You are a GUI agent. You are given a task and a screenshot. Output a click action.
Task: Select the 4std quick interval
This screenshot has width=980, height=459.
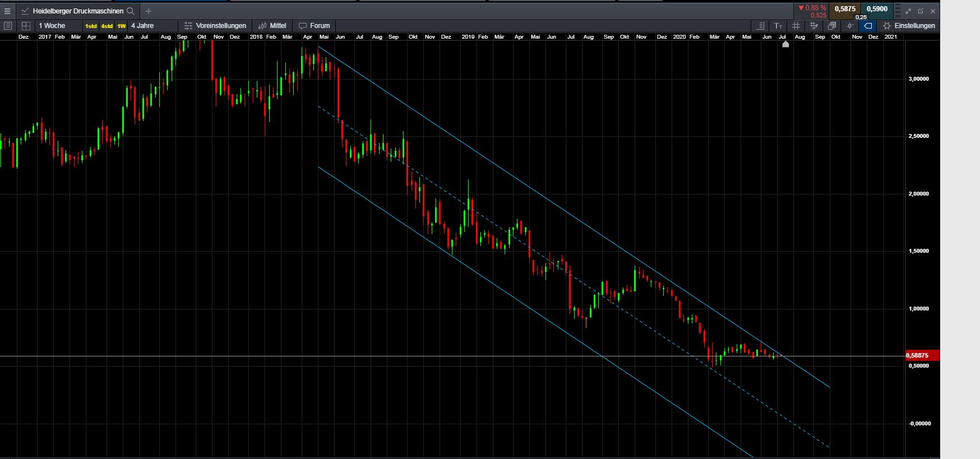pyautogui.click(x=107, y=26)
